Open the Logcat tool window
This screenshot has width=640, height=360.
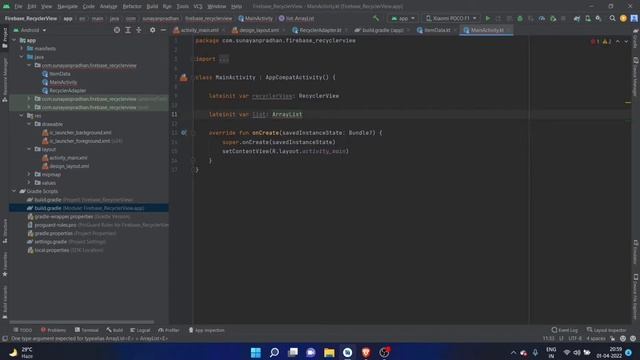pos(140,330)
